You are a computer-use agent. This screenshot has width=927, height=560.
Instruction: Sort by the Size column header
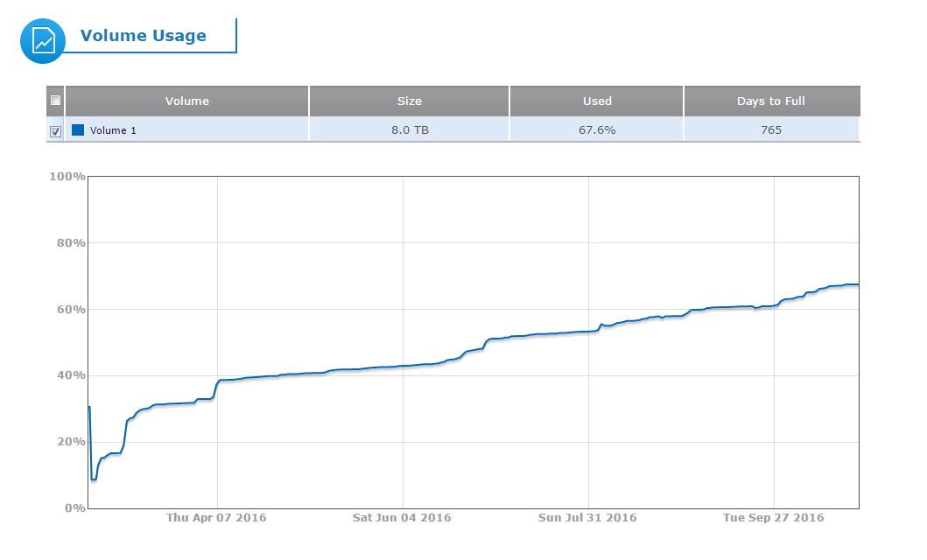pyautogui.click(x=409, y=101)
